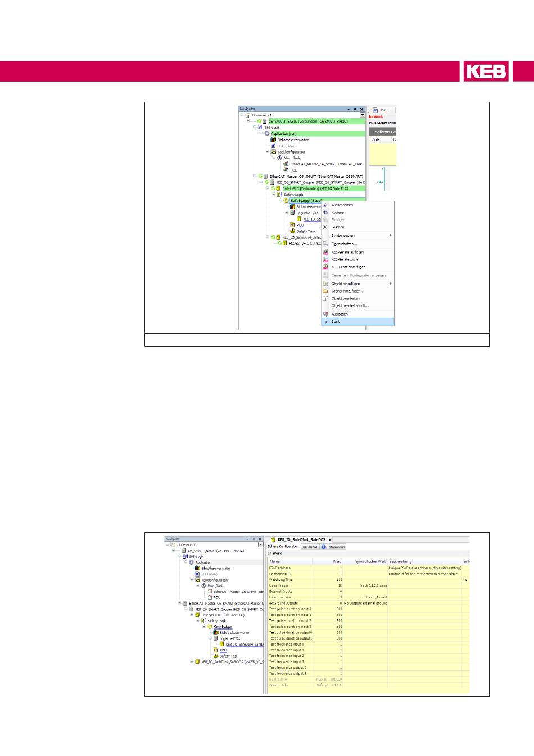Select the highlighted Start menu entry

point(357,322)
